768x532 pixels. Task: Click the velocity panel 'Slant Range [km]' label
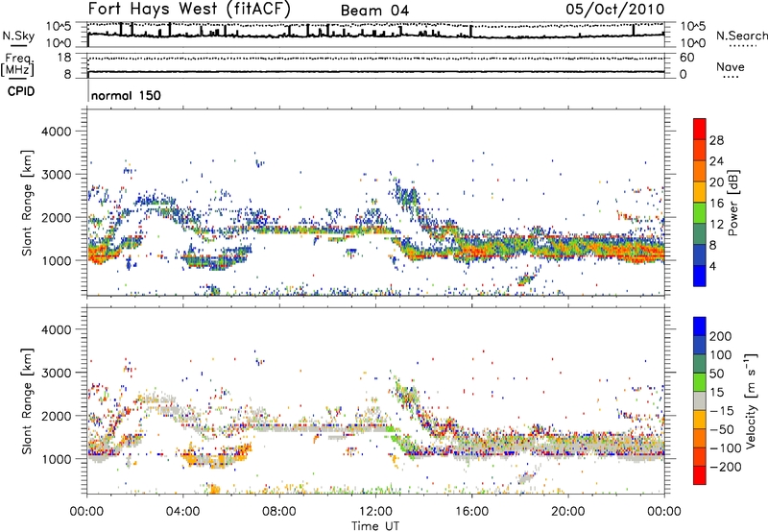point(28,401)
